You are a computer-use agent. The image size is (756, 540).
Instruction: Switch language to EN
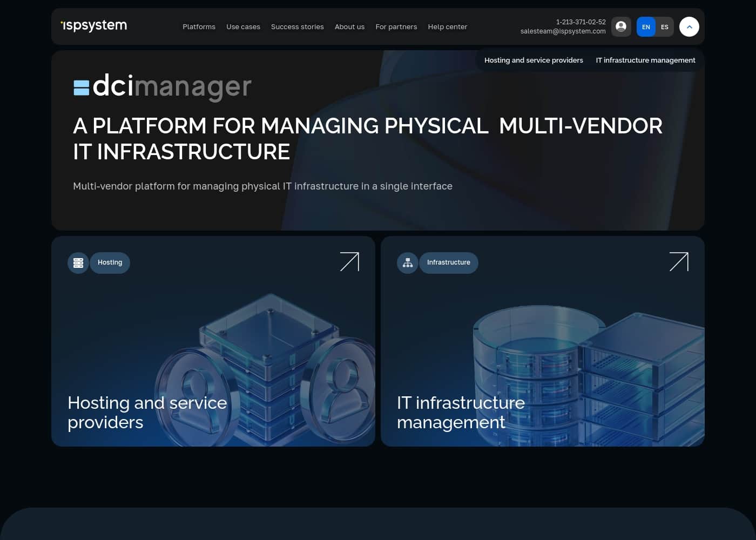(646, 27)
